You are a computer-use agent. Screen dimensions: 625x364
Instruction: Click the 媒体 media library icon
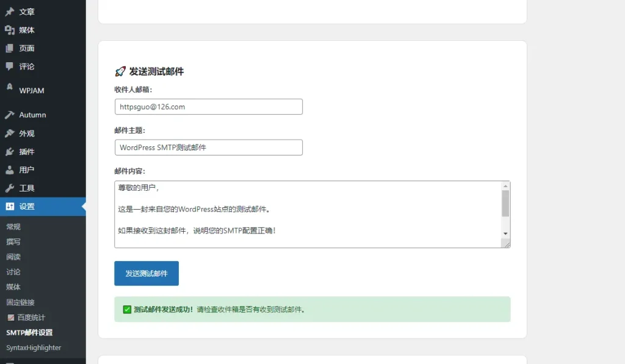pyautogui.click(x=10, y=30)
